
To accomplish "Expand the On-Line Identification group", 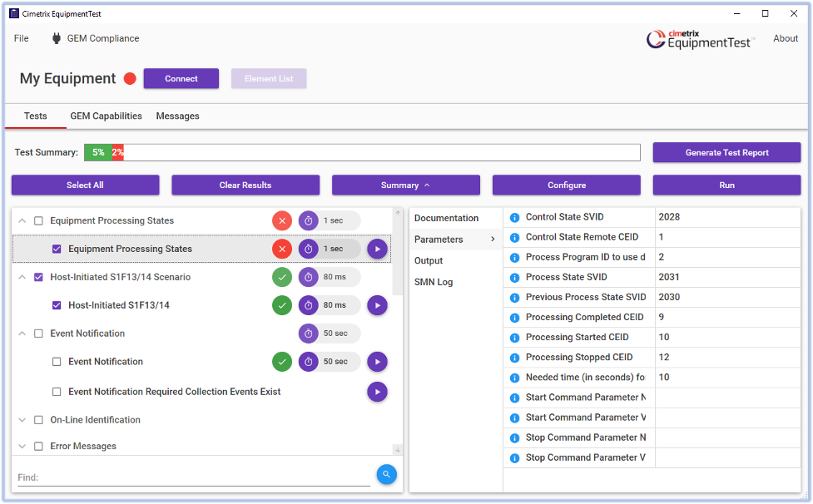I will (22, 420).
